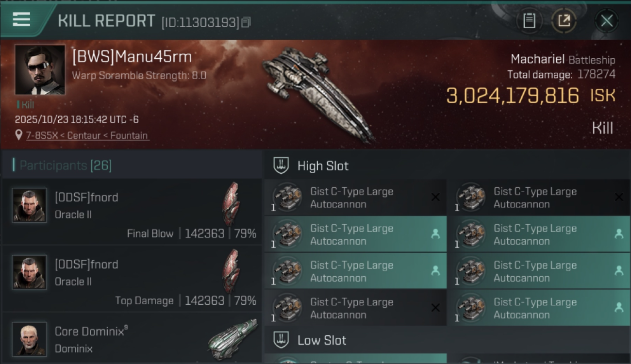Click the Oracle II ship icon for Top Damage
Screen dimensions: 631x364
(231, 270)
